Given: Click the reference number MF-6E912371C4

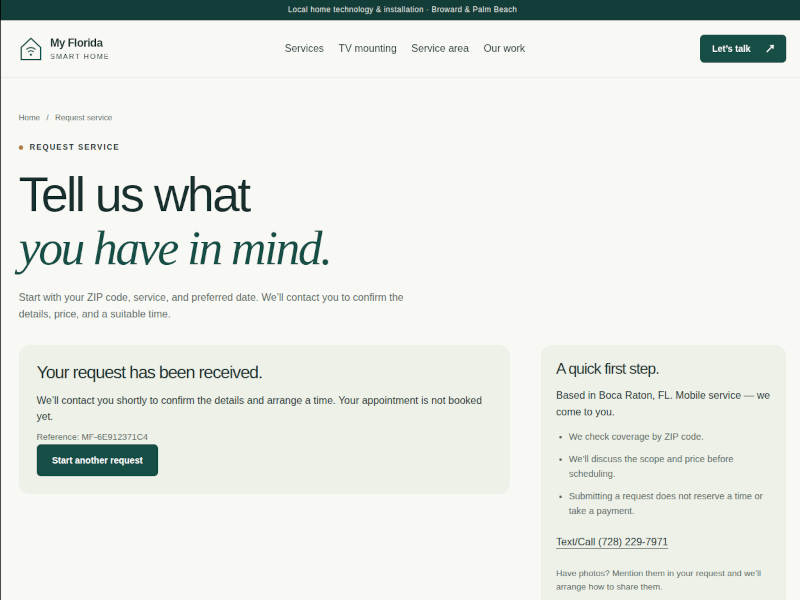Looking at the screenshot, I should (x=114, y=437).
